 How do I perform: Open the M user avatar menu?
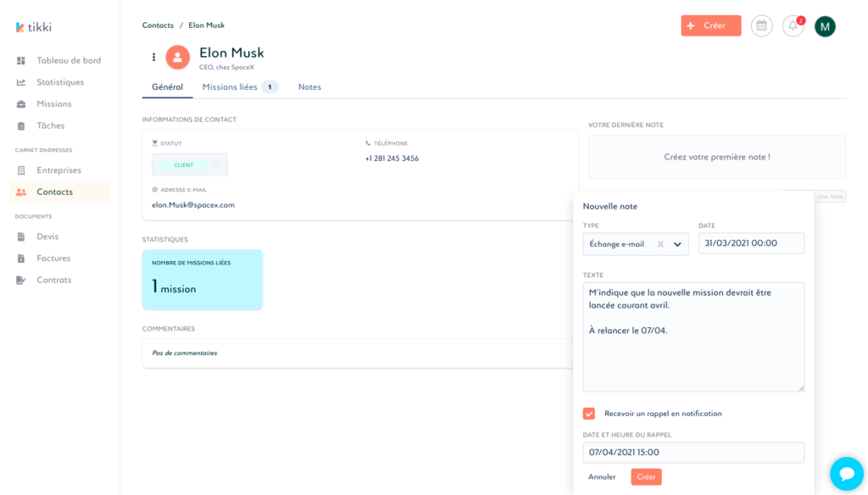coord(825,26)
